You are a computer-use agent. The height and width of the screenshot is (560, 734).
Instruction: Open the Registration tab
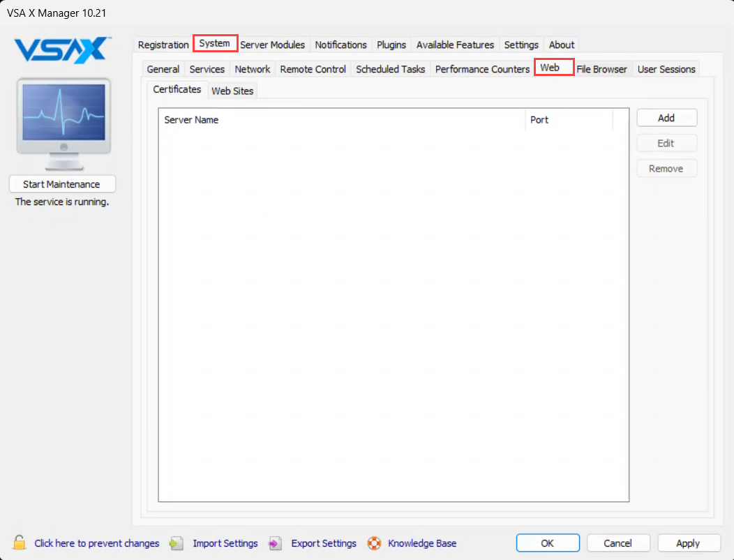pyautogui.click(x=163, y=45)
